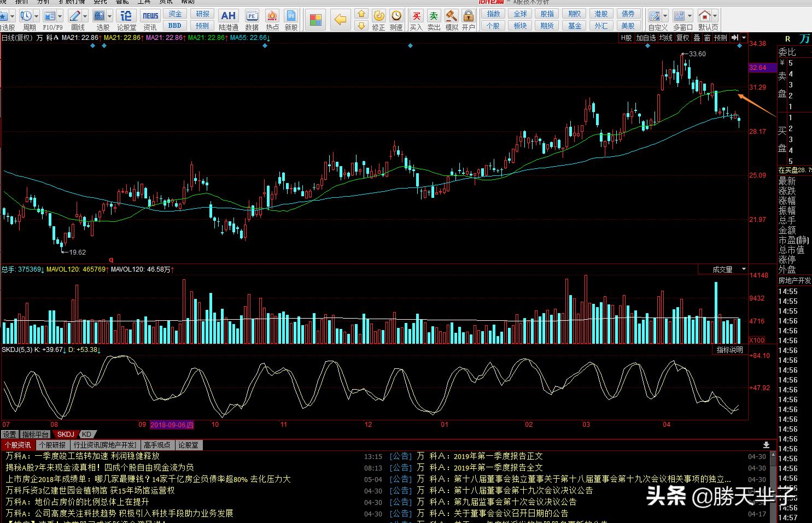Image resolution: width=812 pixels, height=523 pixels.
Task: Click the 模拟 gavel icon
Action: pyautogui.click(x=451, y=16)
